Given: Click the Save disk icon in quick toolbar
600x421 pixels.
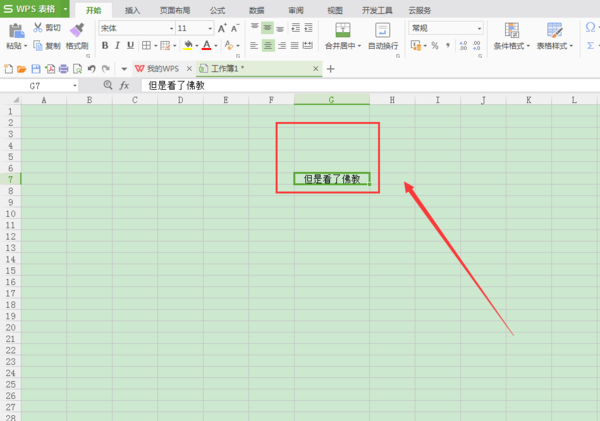Looking at the screenshot, I should tap(36, 69).
